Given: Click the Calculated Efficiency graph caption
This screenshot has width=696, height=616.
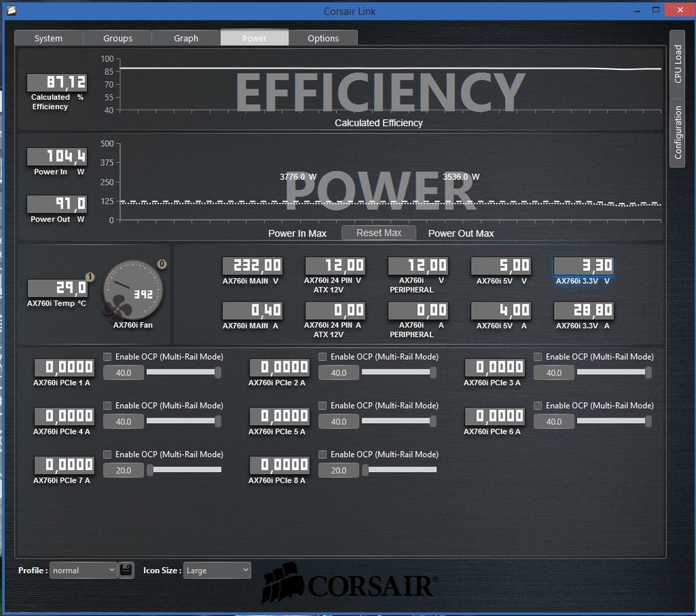Looking at the screenshot, I should [379, 123].
